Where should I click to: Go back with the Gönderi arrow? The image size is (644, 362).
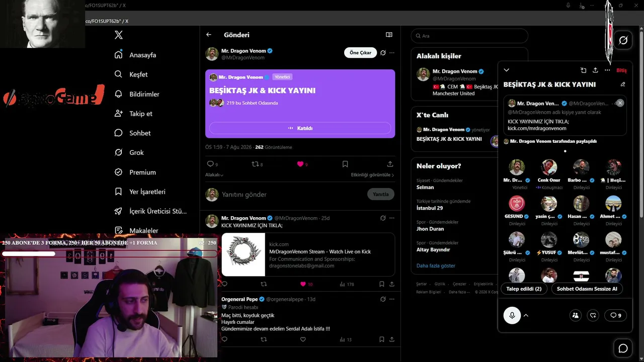(209, 35)
